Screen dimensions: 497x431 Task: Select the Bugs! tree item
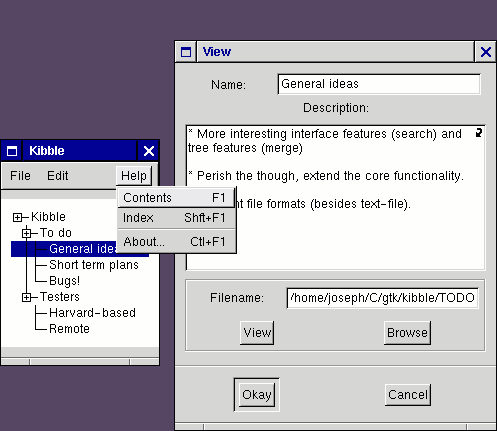[x=64, y=281]
